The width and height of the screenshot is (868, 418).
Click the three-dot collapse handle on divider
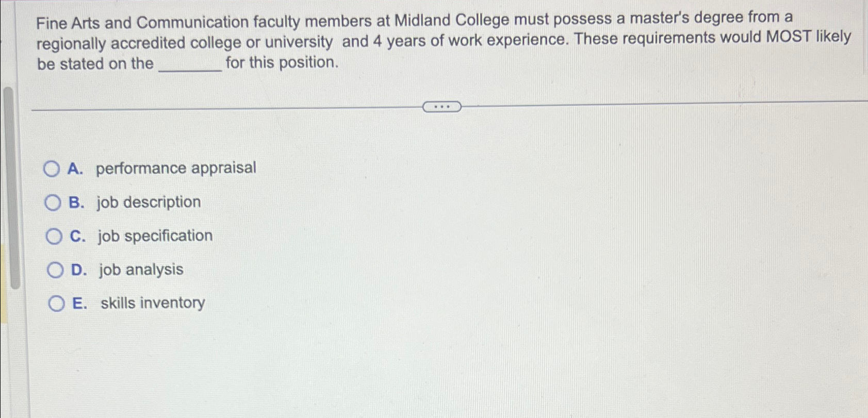441,107
